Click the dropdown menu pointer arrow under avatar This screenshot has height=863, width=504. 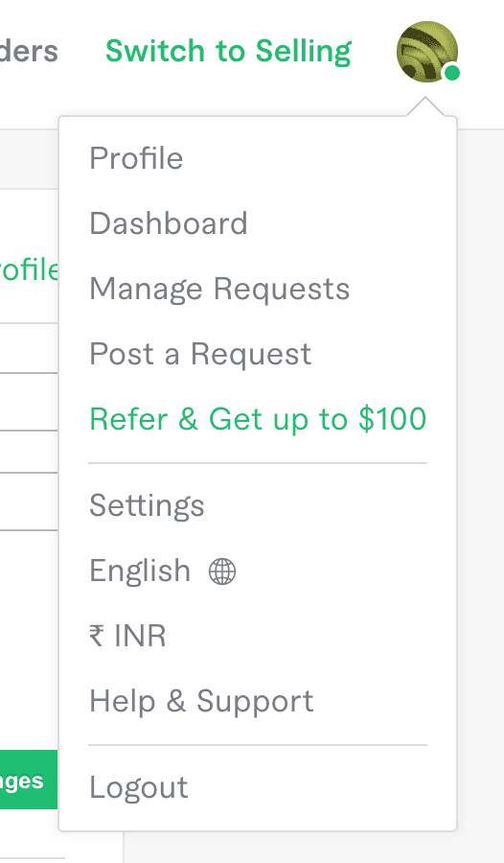point(424,106)
